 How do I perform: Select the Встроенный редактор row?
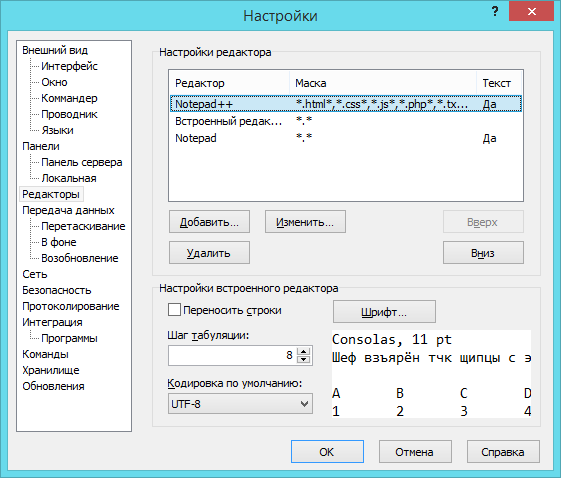click(346, 121)
